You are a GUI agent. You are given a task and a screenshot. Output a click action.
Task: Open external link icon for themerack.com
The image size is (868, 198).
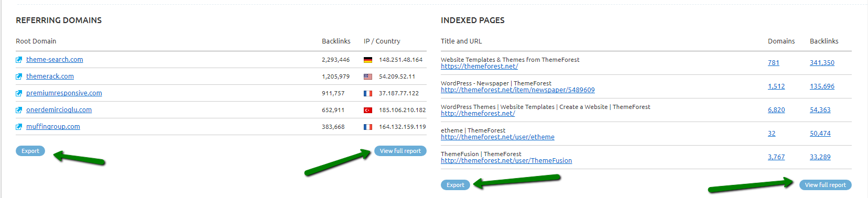(x=19, y=76)
